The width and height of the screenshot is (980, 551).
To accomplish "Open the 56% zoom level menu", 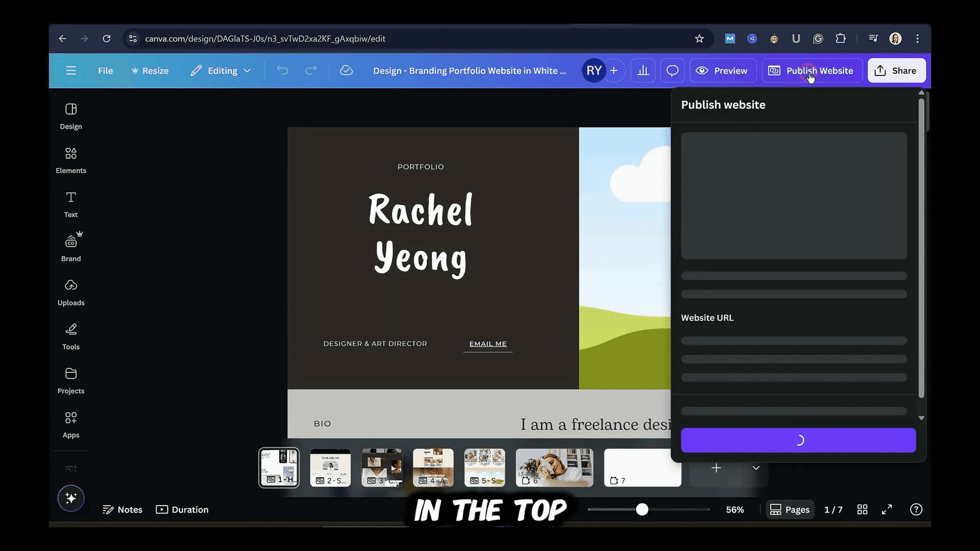I will [735, 509].
